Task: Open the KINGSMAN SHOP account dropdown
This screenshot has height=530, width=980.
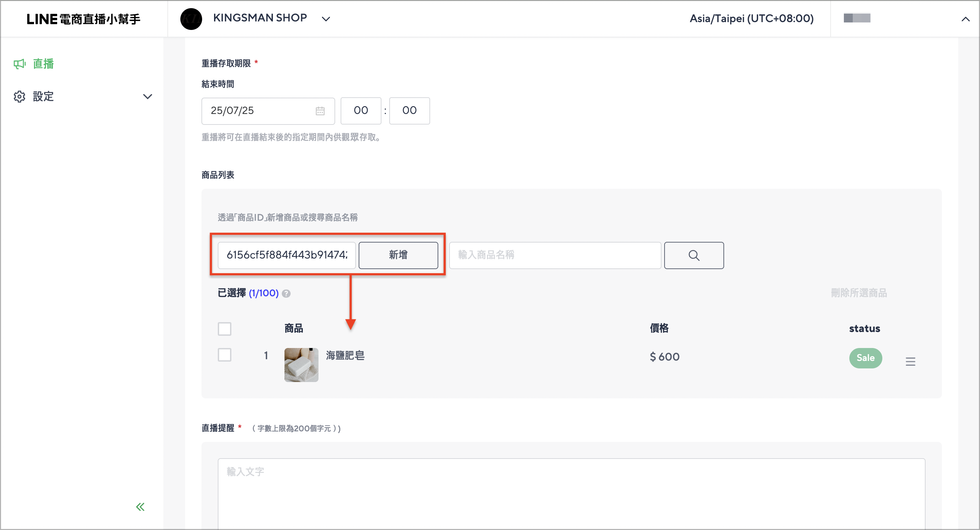Action: click(326, 19)
